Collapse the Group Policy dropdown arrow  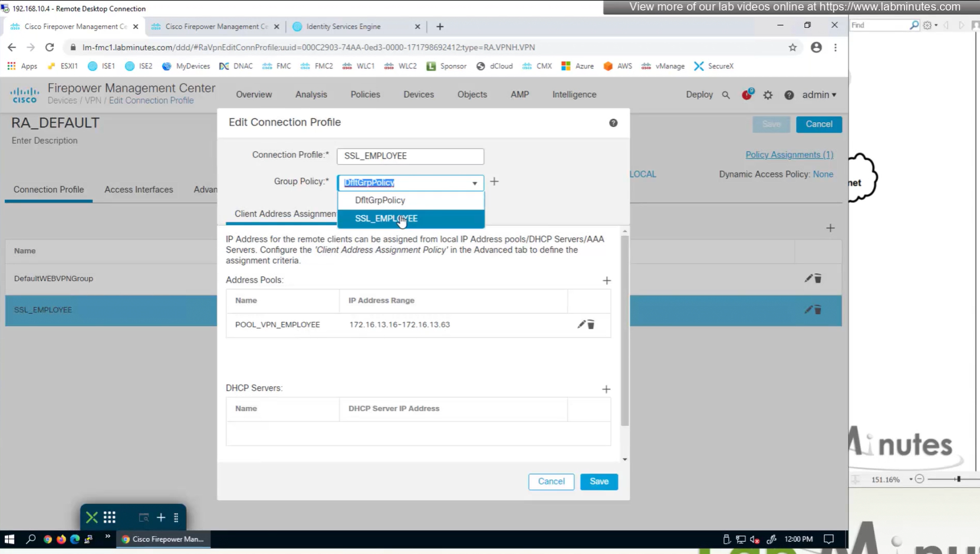[x=475, y=183]
